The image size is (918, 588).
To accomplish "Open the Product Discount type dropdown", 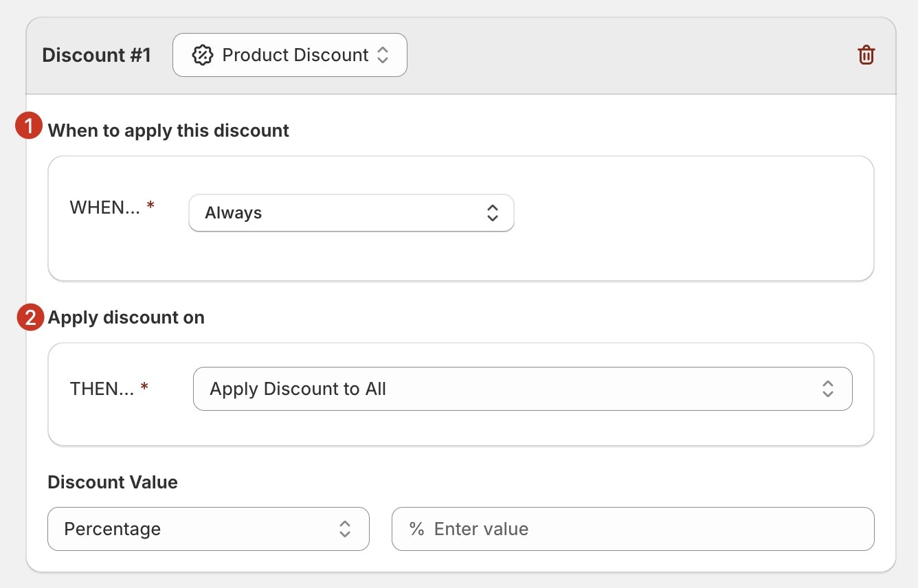I will pos(289,55).
